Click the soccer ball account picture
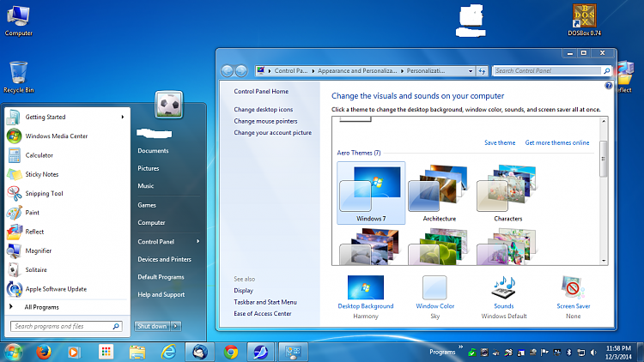The image size is (644, 362). (x=169, y=105)
